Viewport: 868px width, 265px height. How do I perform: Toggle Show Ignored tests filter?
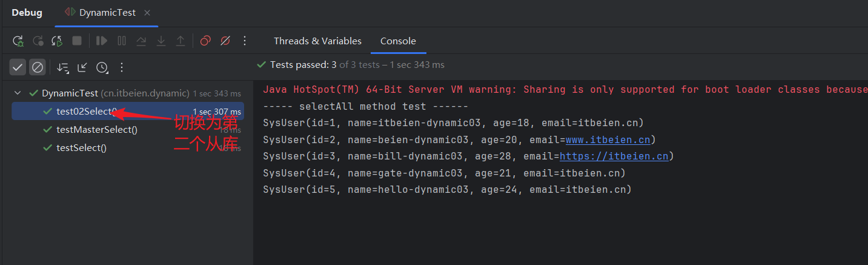(38, 67)
